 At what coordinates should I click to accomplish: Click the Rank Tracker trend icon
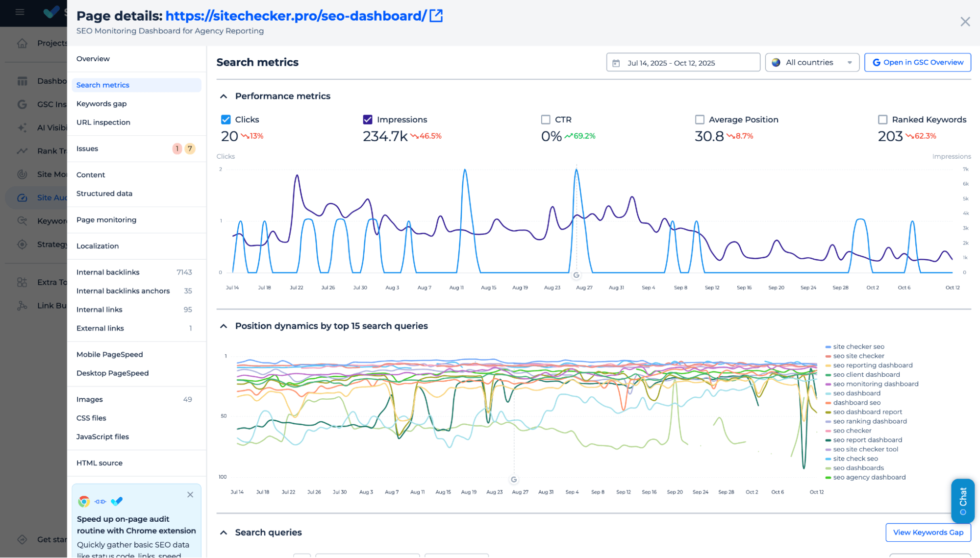tap(22, 151)
